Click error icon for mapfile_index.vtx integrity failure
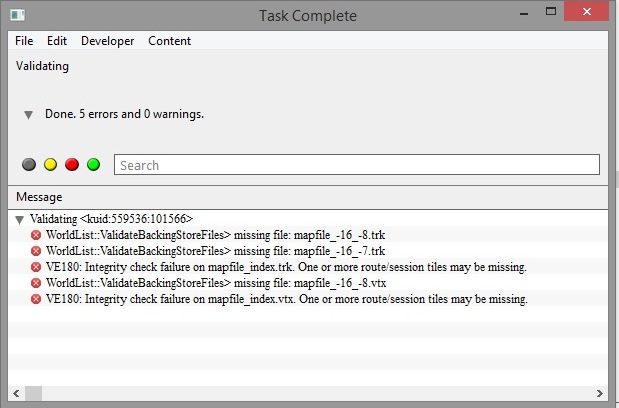Viewport: 619px width, 408px height. (x=36, y=299)
